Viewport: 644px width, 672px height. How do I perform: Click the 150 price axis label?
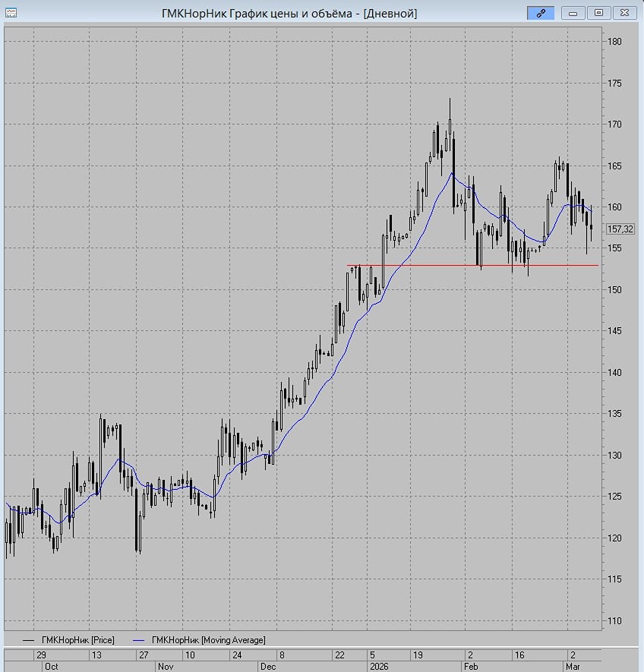pos(614,290)
